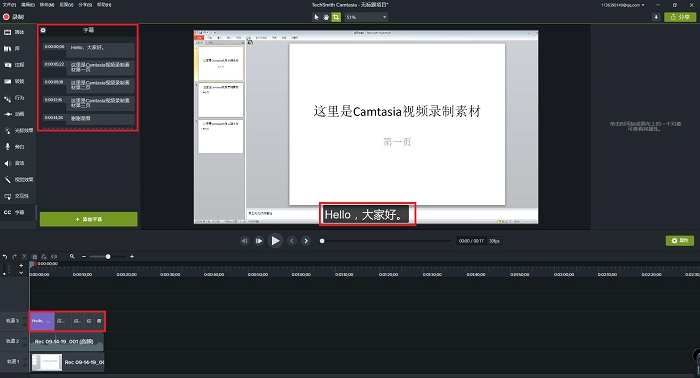Click the undo arrow in timeline toolbar

(x=5, y=257)
